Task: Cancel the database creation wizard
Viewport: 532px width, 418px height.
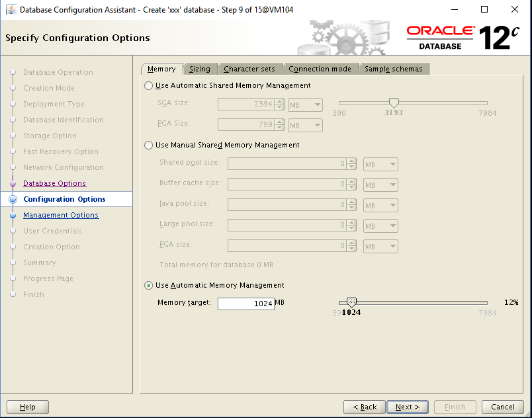Action: click(503, 407)
